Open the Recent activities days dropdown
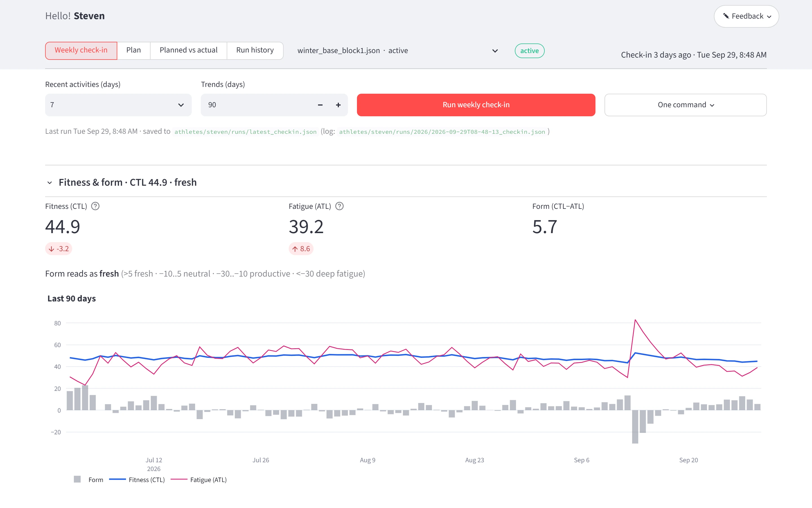Viewport: 812px width, 508px height. click(118, 105)
